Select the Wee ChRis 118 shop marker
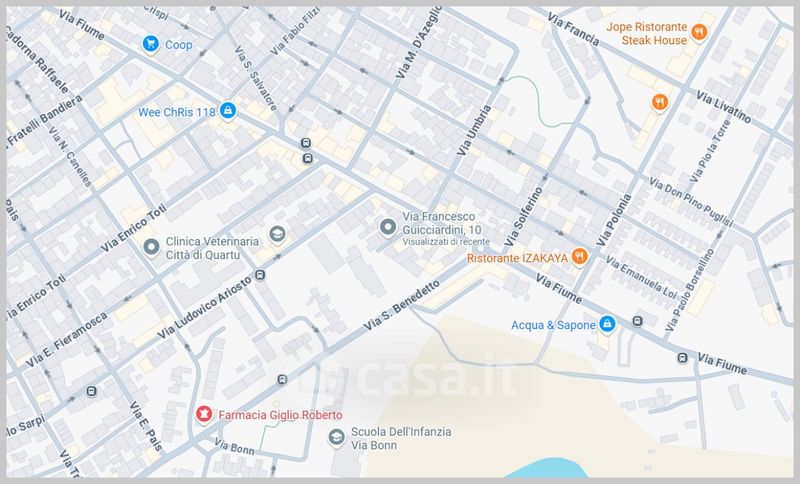Image resolution: width=800 pixels, height=484 pixels. 228,110
